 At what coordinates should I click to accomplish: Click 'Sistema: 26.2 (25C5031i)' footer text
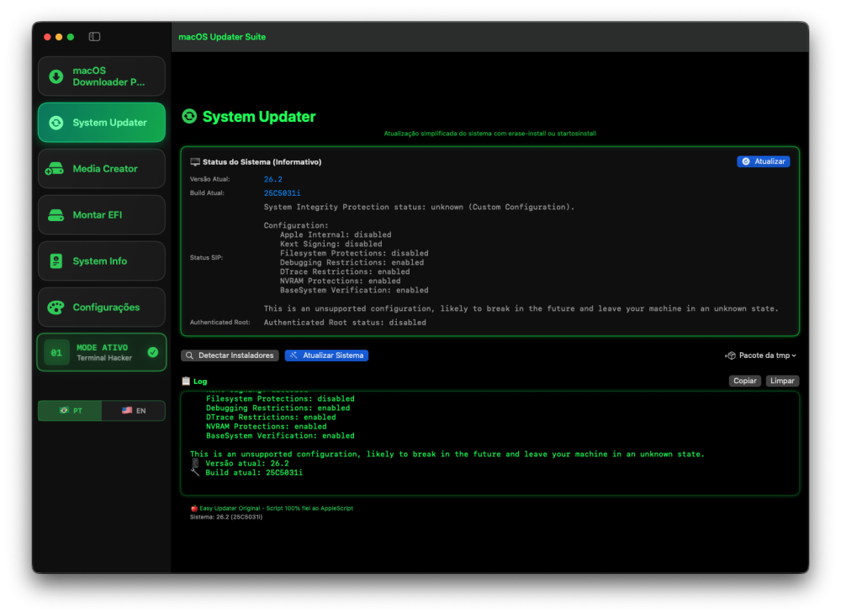(225, 518)
